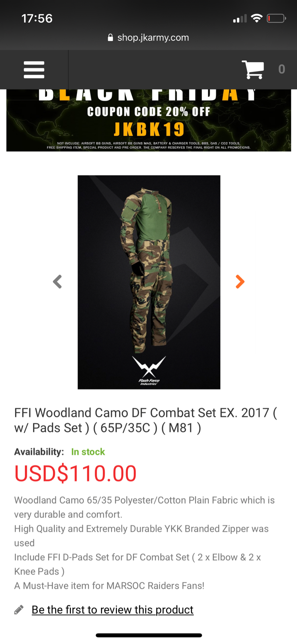Tap the Flash Force Industries logo on image
This screenshot has height=644, width=297.
(149, 371)
